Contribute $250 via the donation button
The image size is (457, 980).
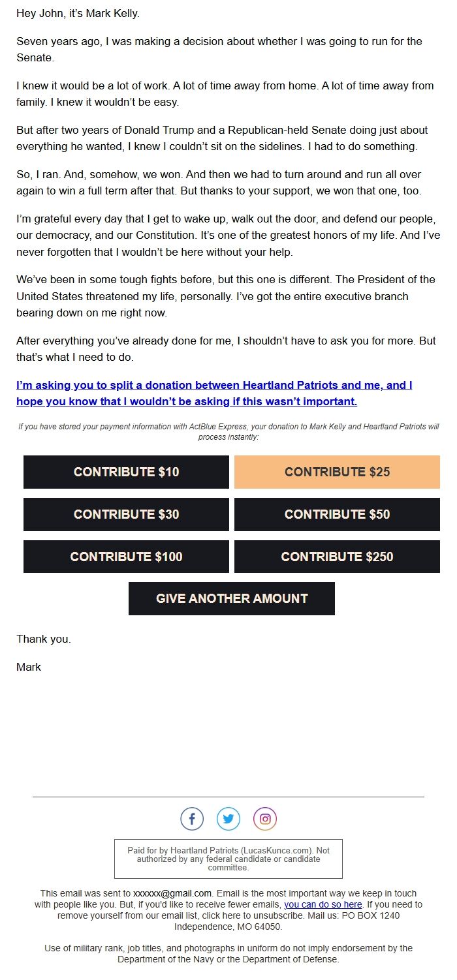point(337,557)
